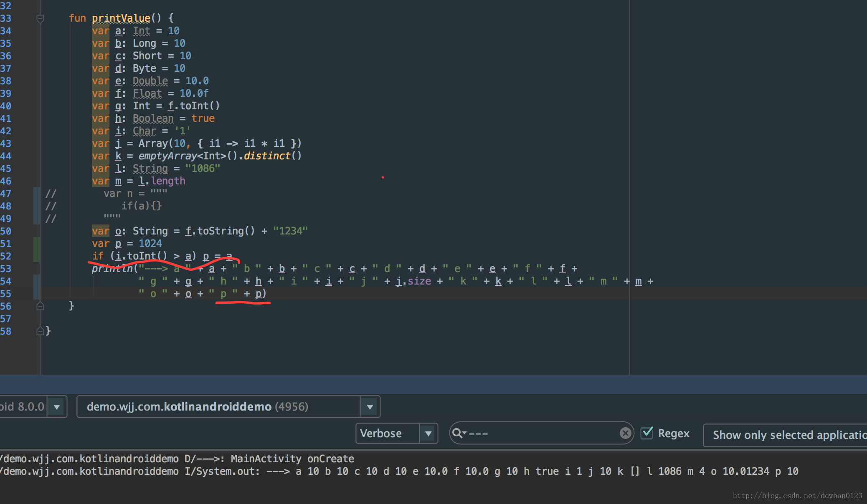
Task: Click the value 1024 on line 51
Action: tap(150, 244)
